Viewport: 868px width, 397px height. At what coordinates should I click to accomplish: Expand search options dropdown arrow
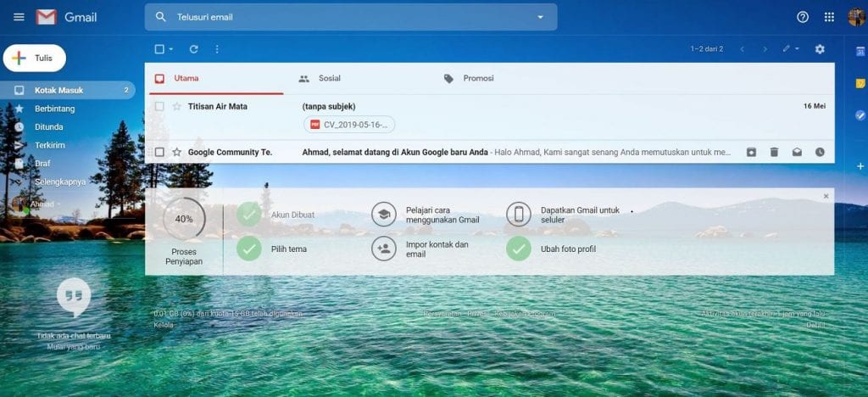point(540,17)
